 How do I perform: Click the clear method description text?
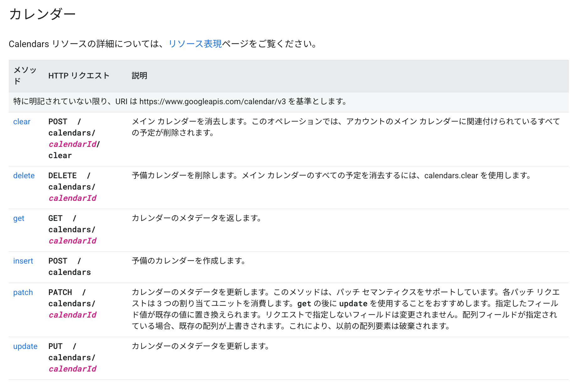pos(346,127)
